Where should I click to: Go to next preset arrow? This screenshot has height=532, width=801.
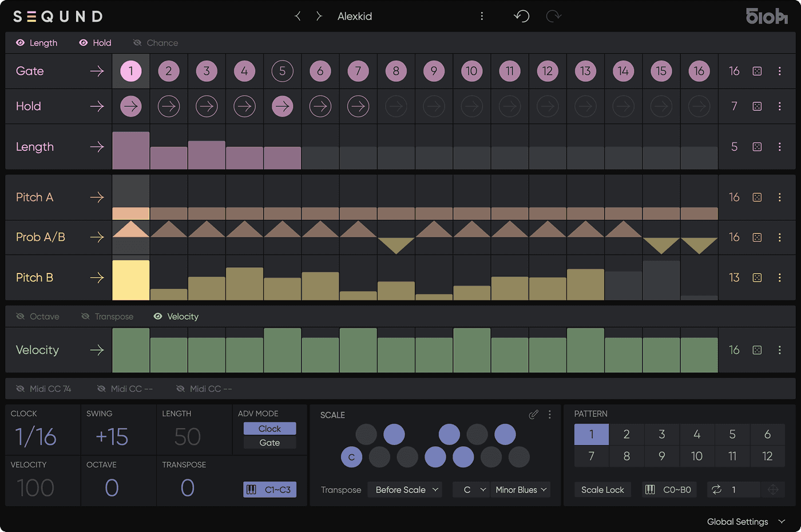coord(319,16)
